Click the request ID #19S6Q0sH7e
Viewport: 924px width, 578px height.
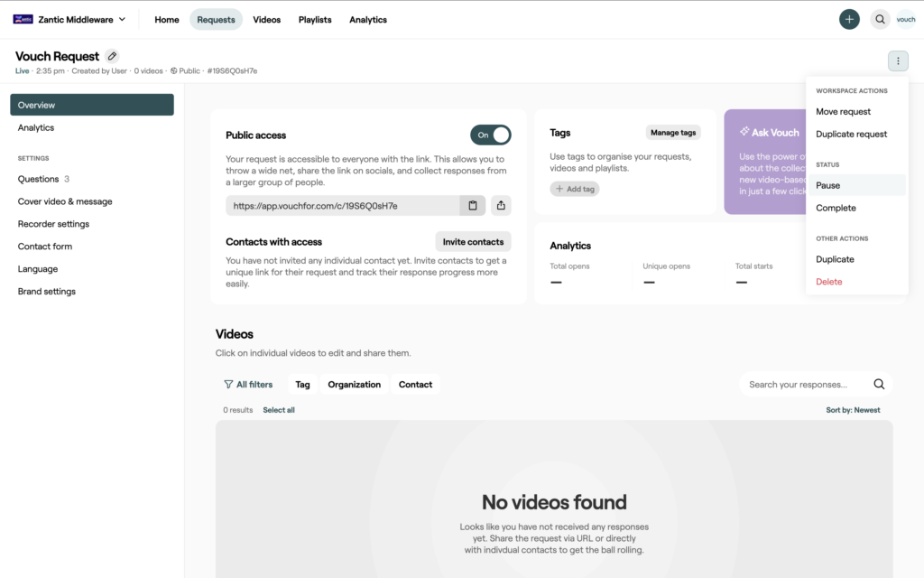pyautogui.click(x=232, y=70)
